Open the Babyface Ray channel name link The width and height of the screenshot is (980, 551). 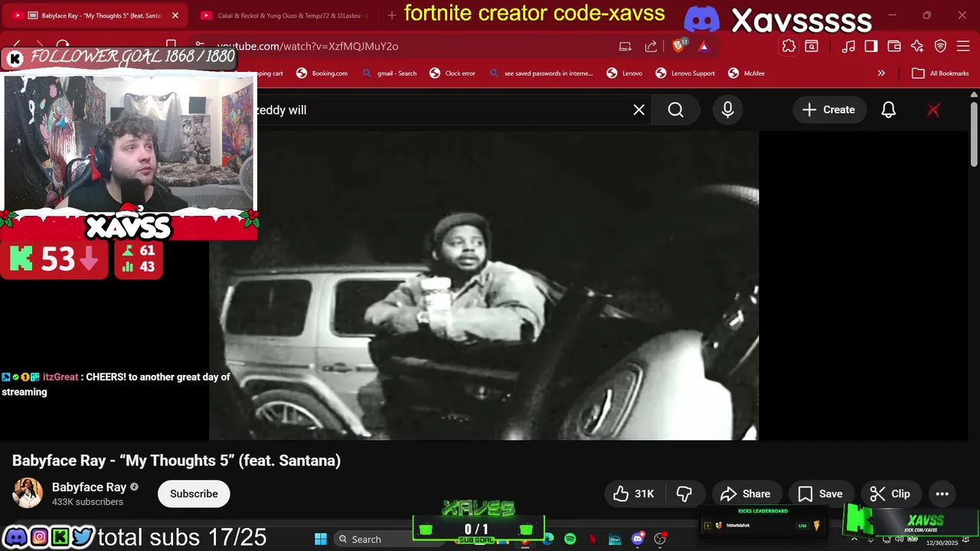pyautogui.click(x=89, y=487)
